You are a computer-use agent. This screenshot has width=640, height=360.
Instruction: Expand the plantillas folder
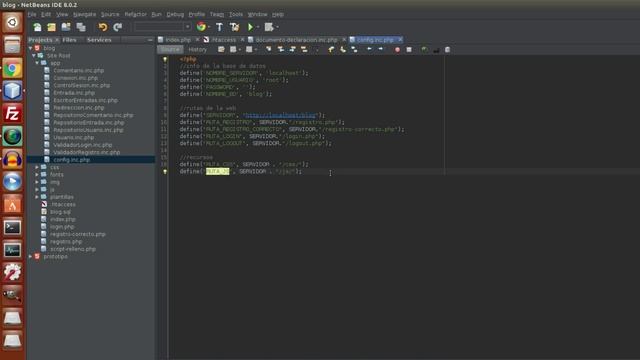pos(37,197)
